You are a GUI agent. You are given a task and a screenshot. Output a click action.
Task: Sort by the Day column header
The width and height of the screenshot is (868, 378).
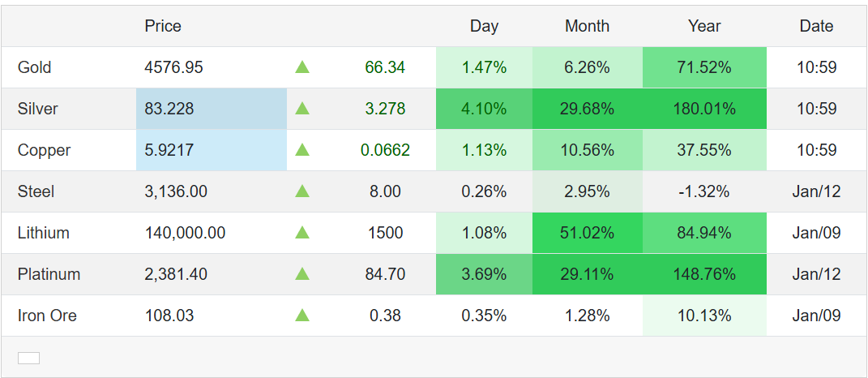pos(484,26)
